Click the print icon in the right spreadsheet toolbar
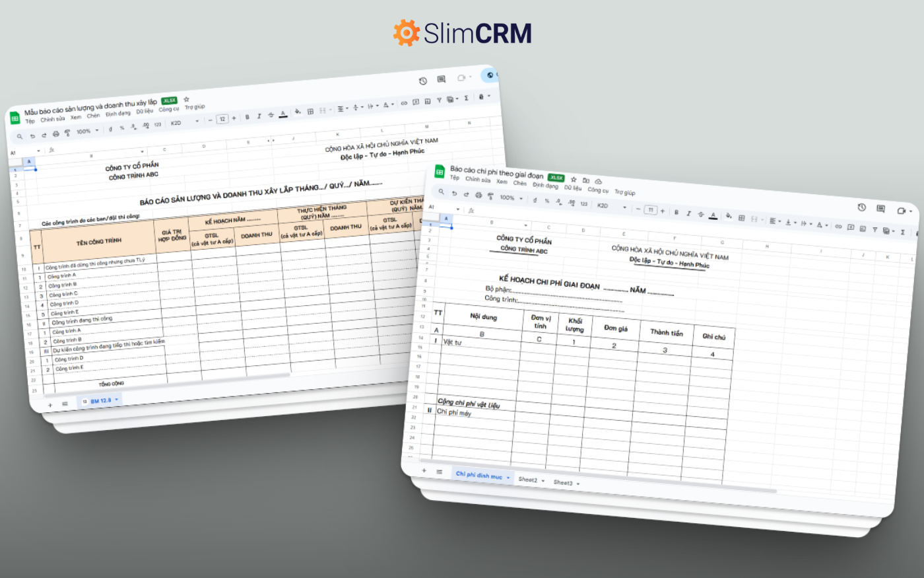This screenshot has width=924, height=578. [478, 196]
